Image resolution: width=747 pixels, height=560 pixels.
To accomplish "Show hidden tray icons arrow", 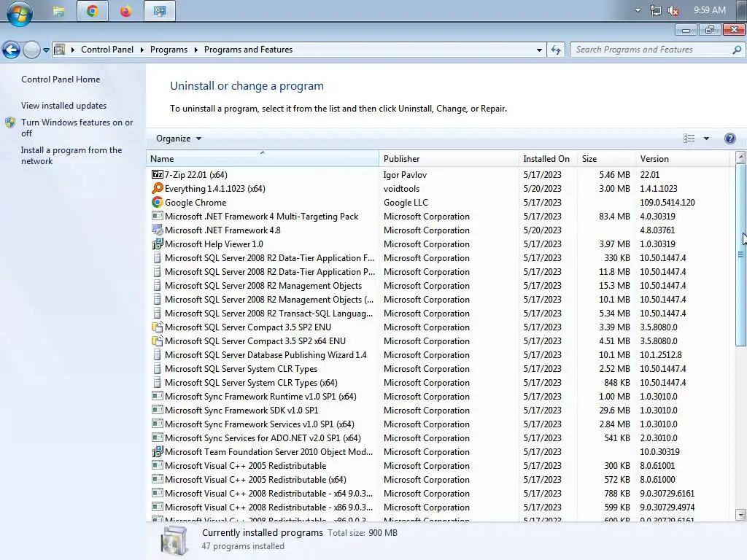I will pyautogui.click(x=638, y=10).
